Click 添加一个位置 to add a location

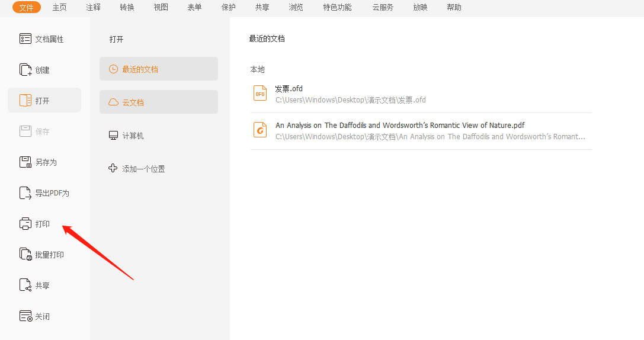tap(143, 169)
